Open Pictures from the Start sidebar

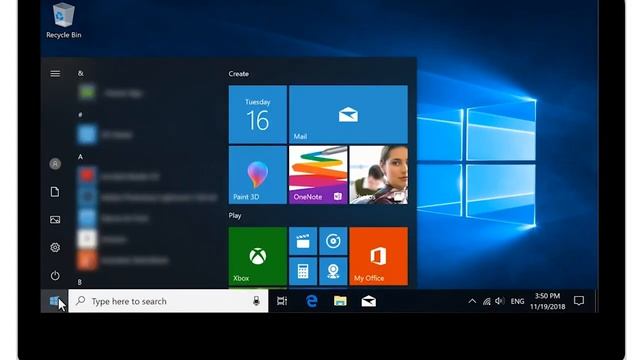55,220
